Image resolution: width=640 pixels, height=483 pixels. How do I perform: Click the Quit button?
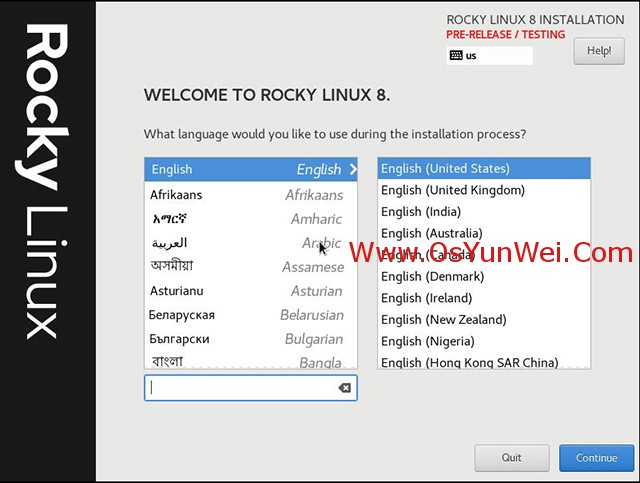click(512, 458)
